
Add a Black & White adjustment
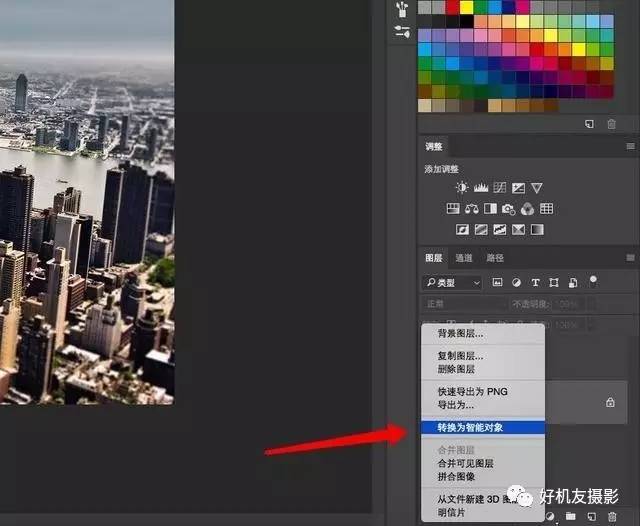490,209
